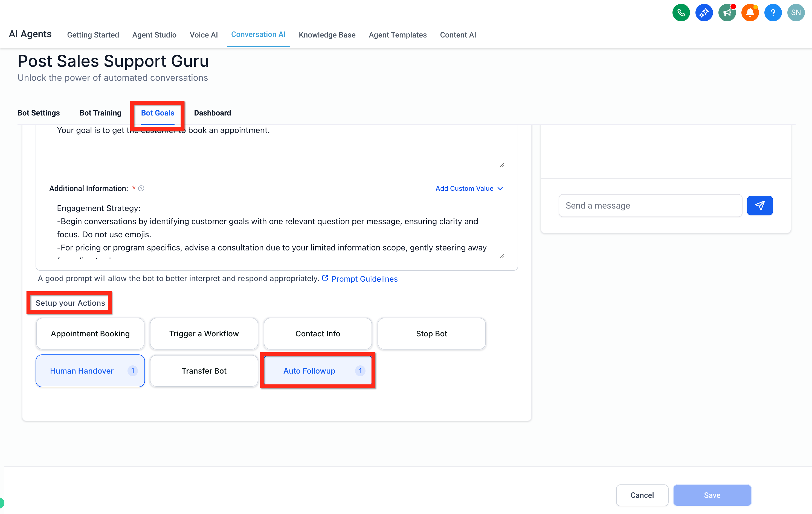Switch to the Bot Training tab
The height and width of the screenshot is (514, 812).
click(100, 113)
